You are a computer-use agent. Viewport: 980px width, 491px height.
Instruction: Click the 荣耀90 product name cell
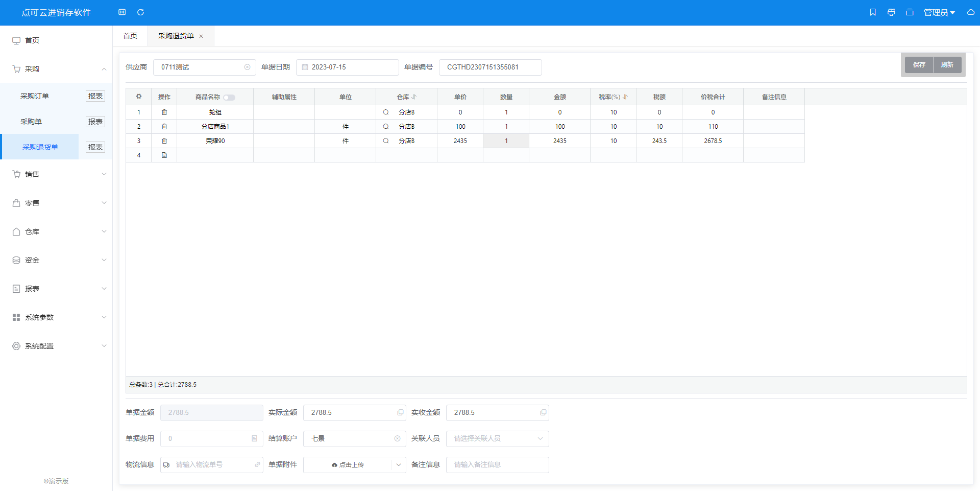tap(215, 141)
